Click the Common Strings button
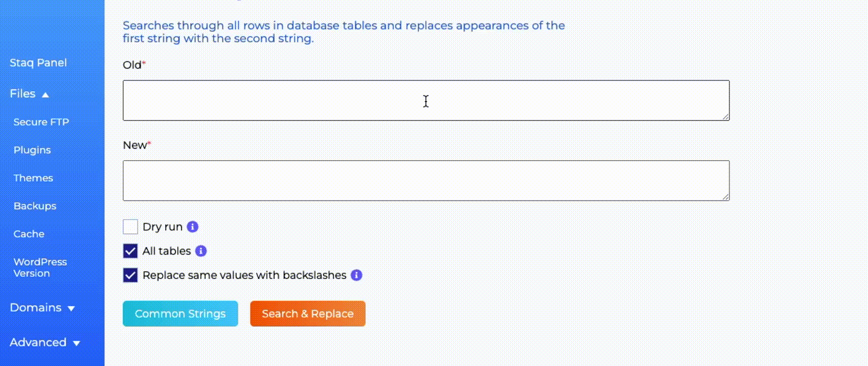Screen dimensions: 868x366 point(180,314)
